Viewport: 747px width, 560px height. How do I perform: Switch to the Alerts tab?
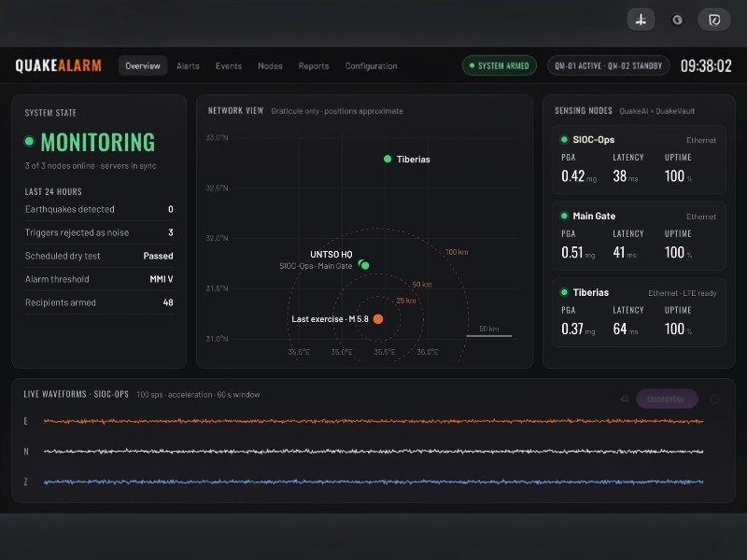(188, 65)
